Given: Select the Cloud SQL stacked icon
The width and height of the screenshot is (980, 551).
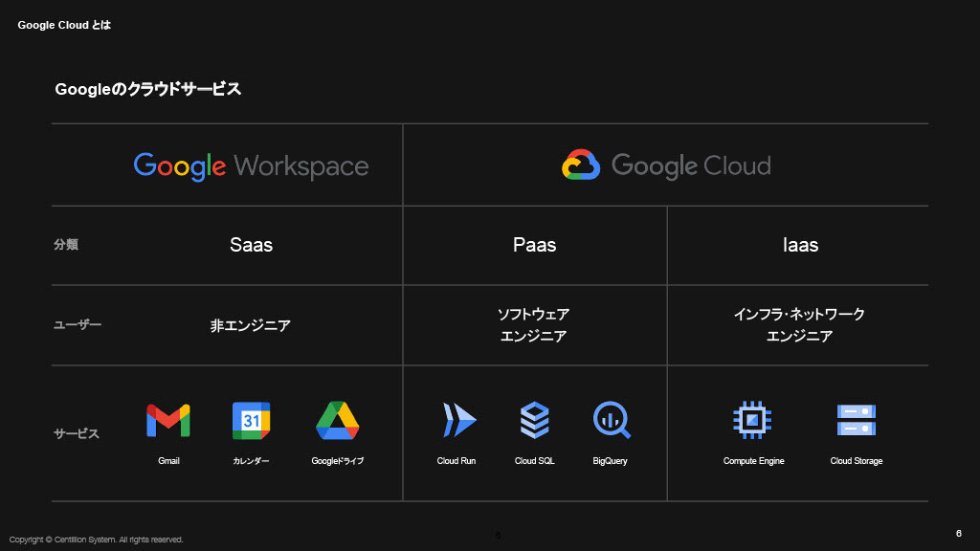Looking at the screenshot, I should click(534, 420).
